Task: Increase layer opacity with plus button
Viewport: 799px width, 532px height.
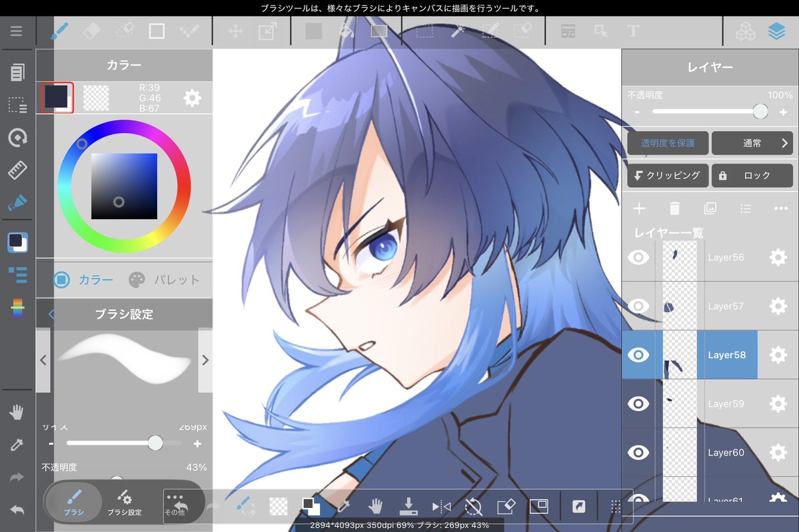Action: click(x=784, y=112)
